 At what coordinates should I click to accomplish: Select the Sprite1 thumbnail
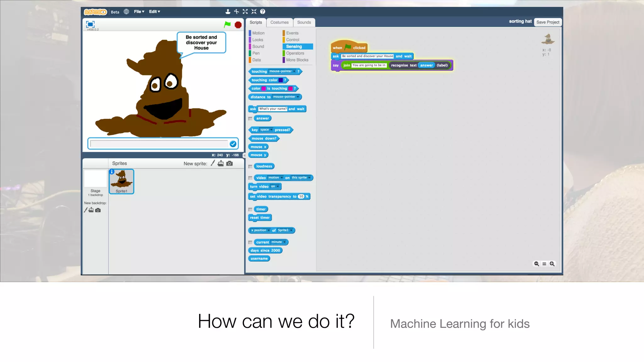121,182
